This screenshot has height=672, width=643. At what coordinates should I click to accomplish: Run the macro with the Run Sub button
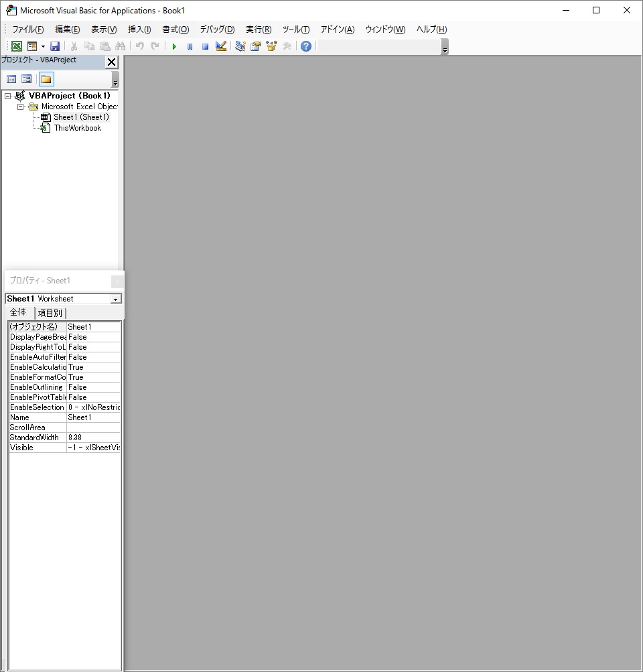coord(173,46)
